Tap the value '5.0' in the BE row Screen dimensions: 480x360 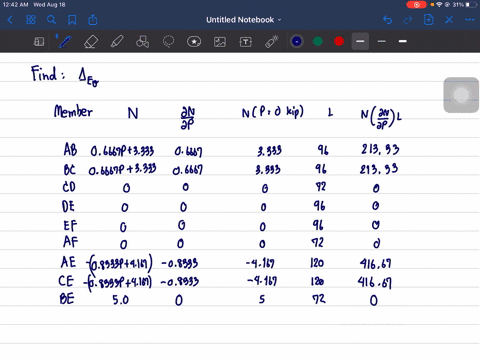point(121,300)
